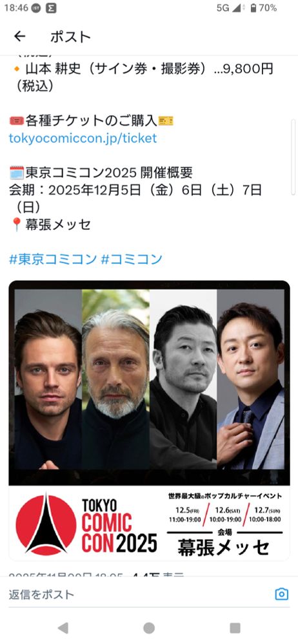Tap the ポスト header title
Image resolution: width=298 pixels, height=644 pixels.
(x=70, y=37)
